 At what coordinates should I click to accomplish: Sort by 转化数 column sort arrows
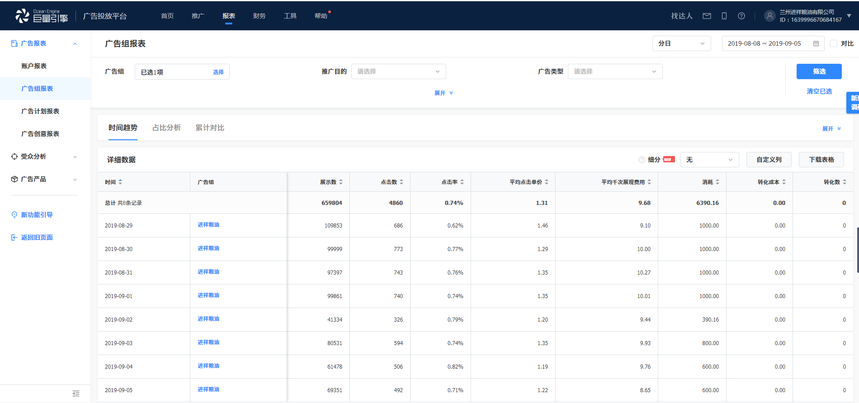845,182
